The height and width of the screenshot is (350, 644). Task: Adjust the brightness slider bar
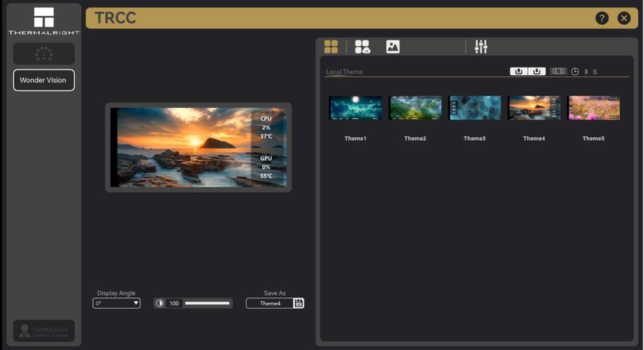tap(207, 303)
